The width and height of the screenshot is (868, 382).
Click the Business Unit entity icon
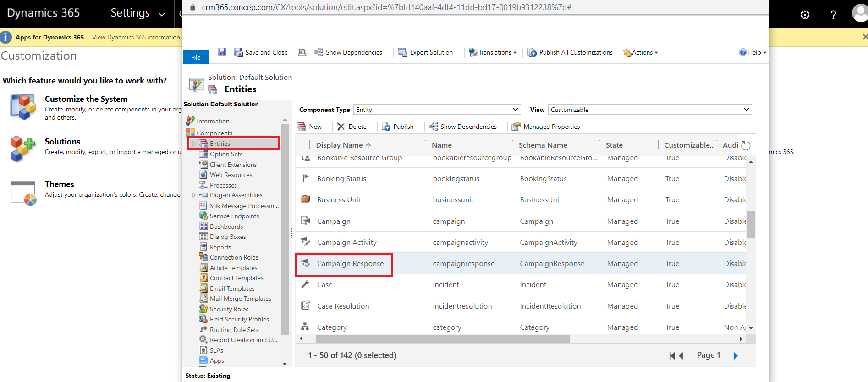[305, 199]
